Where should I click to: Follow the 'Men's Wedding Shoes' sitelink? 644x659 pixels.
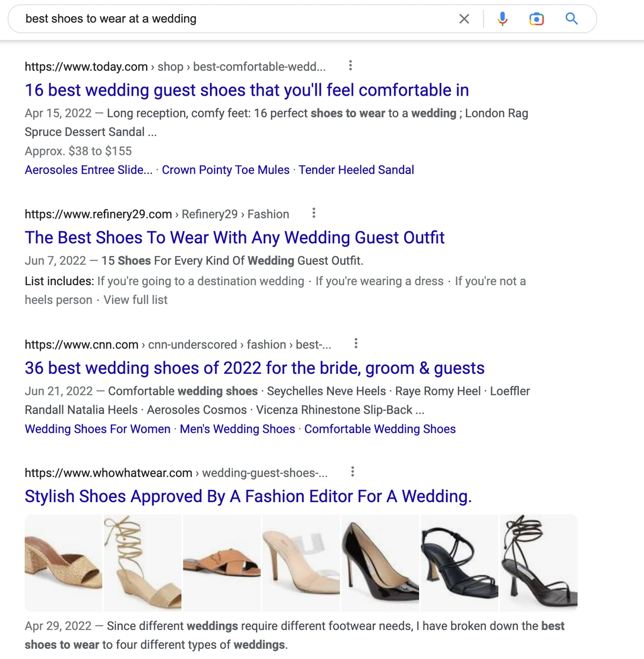click(x=237, y=429)
